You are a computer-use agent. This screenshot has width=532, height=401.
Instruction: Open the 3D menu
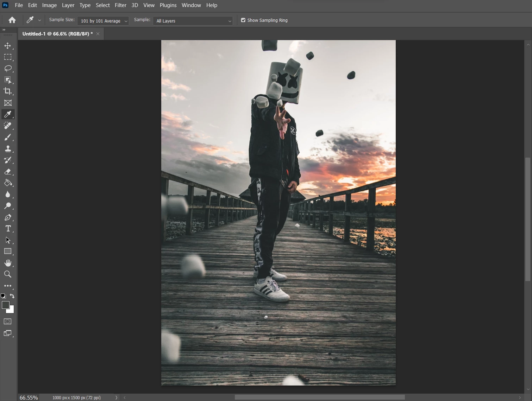[134, 5]
